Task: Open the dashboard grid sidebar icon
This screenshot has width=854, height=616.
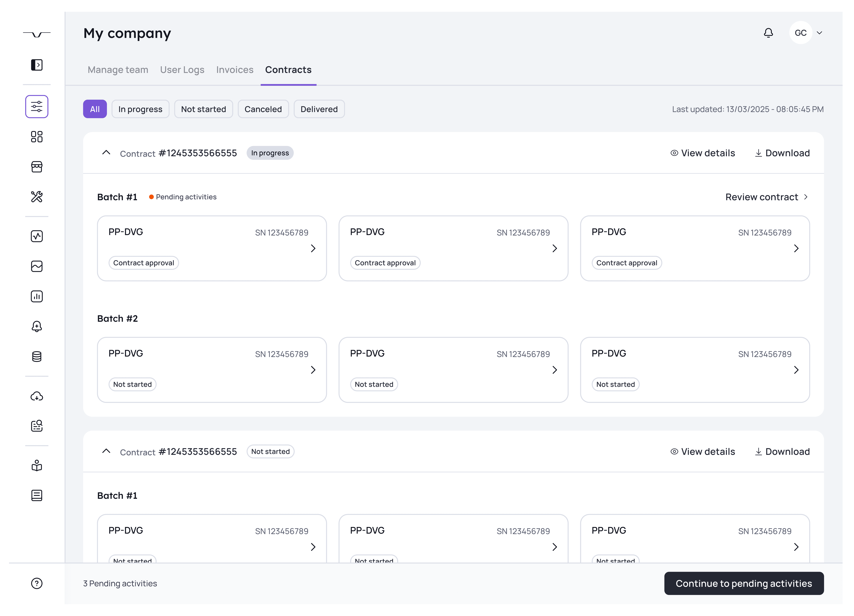Action: coord(36,137)
